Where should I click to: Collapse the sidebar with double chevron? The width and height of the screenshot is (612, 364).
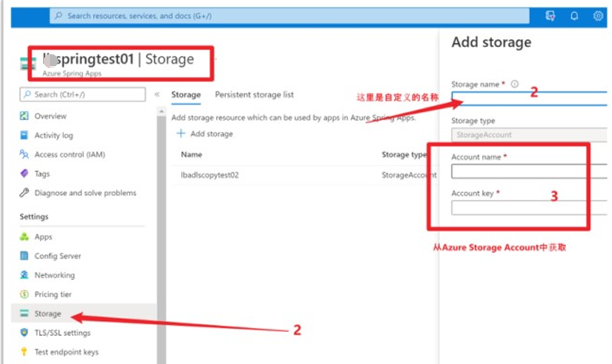pos(157,95)
